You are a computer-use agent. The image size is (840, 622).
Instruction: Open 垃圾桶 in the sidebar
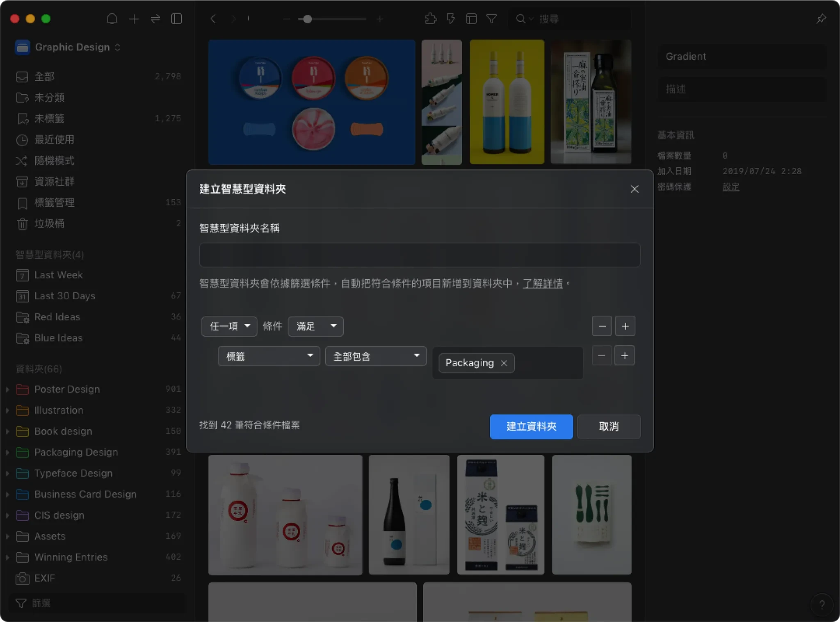98,223
